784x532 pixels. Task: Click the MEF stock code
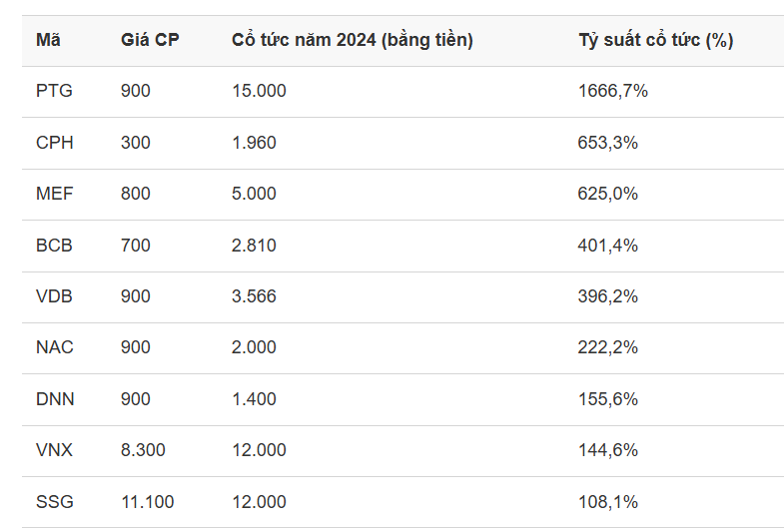[54, 194]
